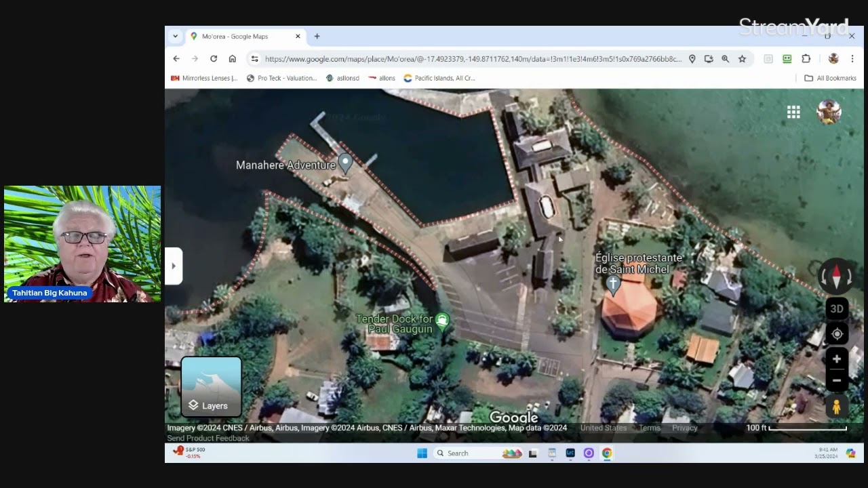Open the asllonsd bookmark

coord(342,78)
